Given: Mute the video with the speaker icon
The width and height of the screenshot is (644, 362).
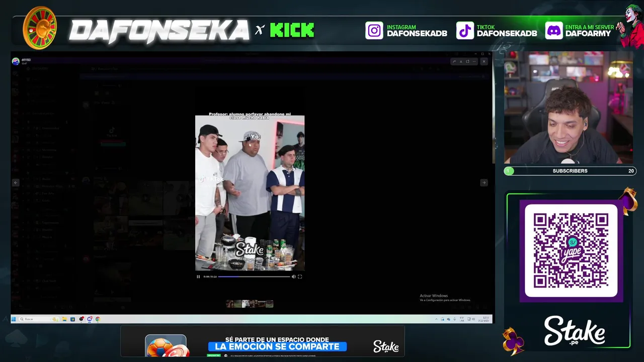Looking at the screenshot, I should pos(294,277).
